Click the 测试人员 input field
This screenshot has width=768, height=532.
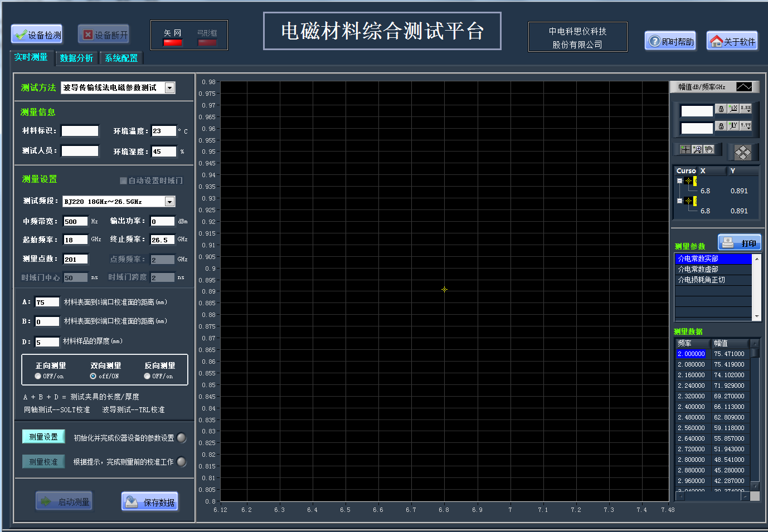tap(80, 151)
